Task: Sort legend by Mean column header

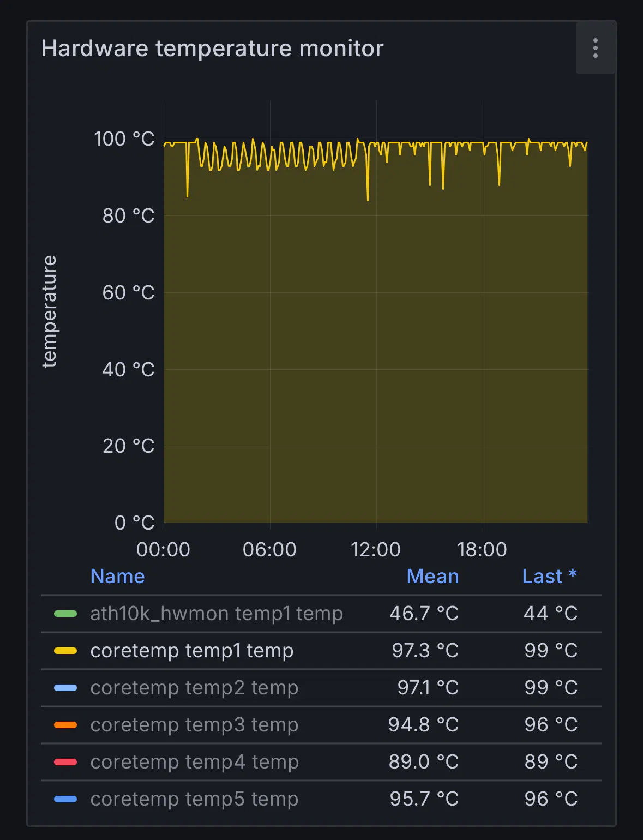Action: pyautogui.click(x=432, y=576)
